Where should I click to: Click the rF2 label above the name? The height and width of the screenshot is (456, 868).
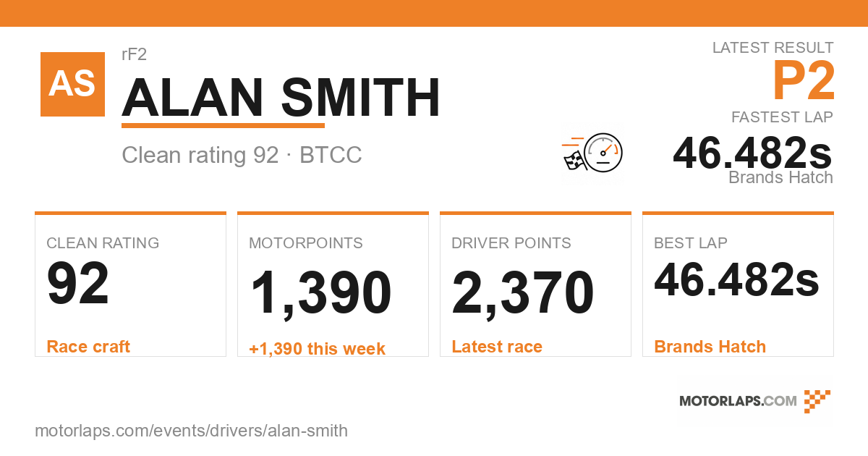pyautogui.click(x=135, y=54)
